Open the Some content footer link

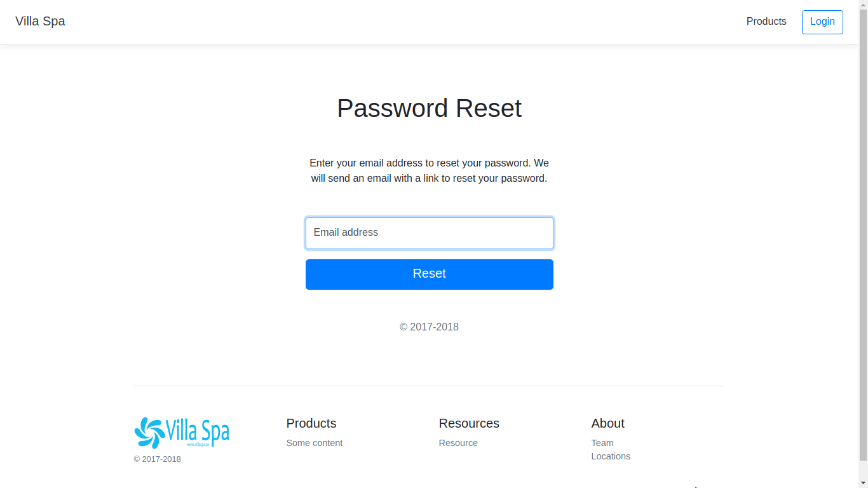click(x=314, y=443)
